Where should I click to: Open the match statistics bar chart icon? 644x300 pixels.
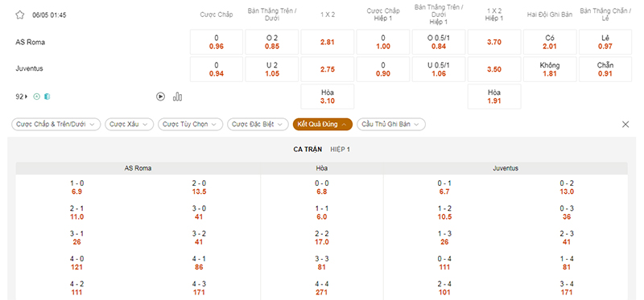pyautogui.click(x=177, y=97)
